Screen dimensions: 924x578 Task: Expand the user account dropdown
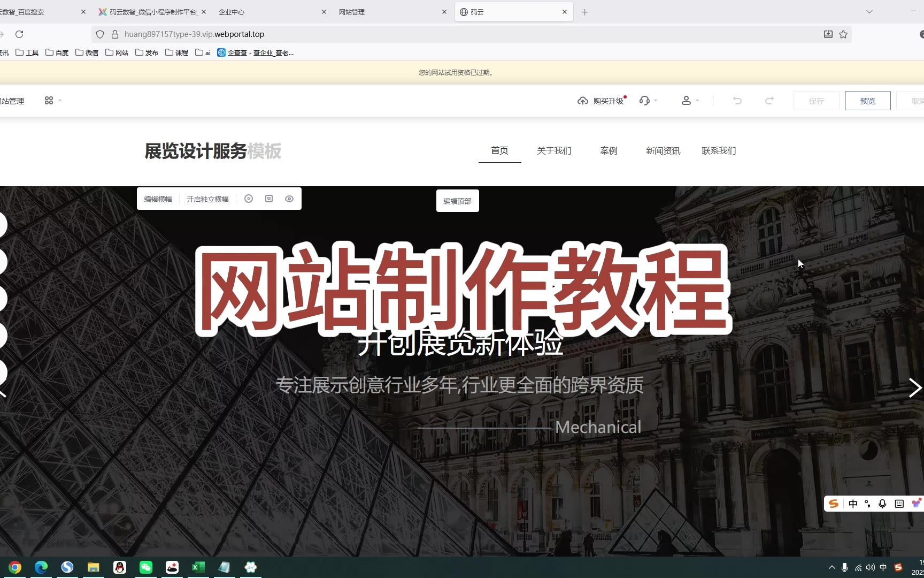689,101
